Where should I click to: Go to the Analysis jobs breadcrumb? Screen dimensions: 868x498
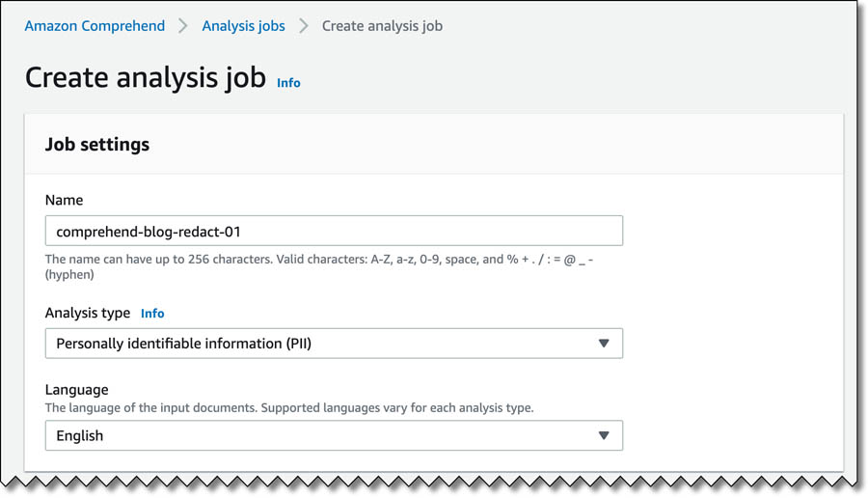[x=244, y=26]
